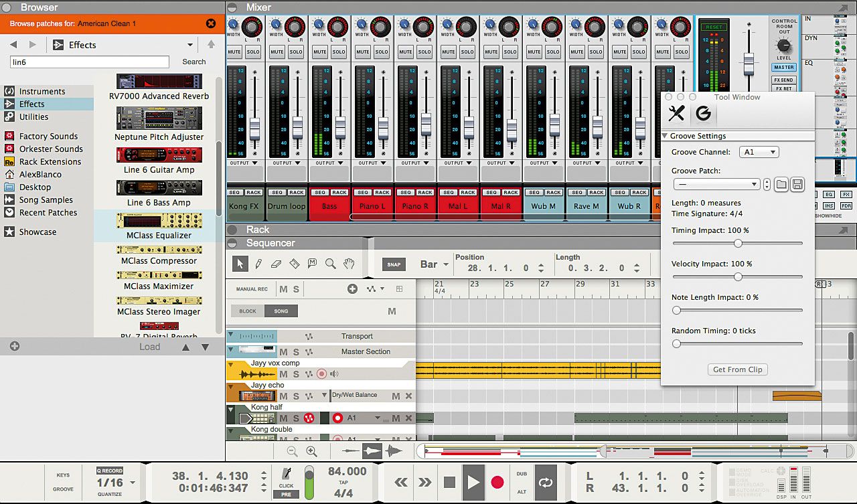Enable the metronome CLICK
Screen dimensions: 857x504
click(x=286, y=477)
